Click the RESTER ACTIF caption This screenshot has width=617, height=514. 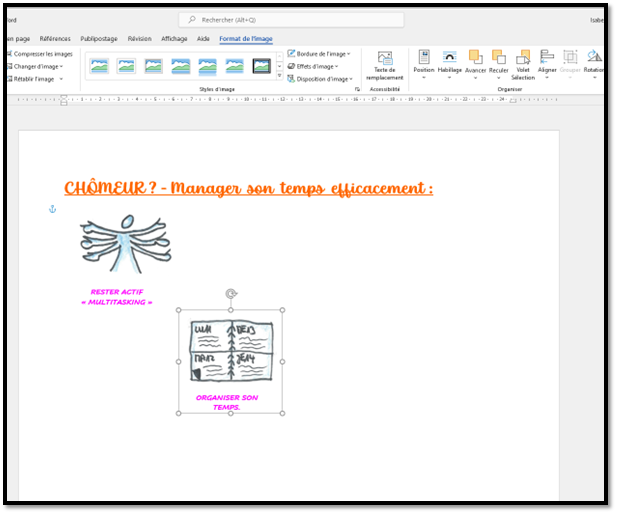pos(117,297)
